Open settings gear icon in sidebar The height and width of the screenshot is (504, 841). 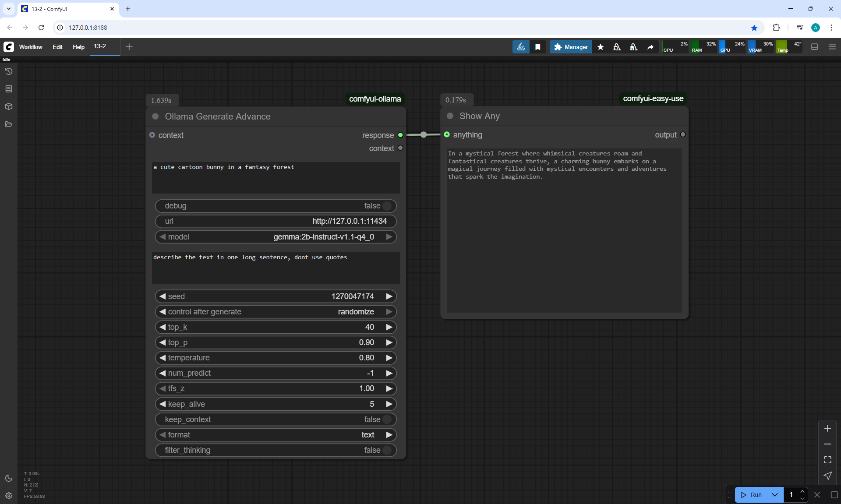(x=9, y=496)
